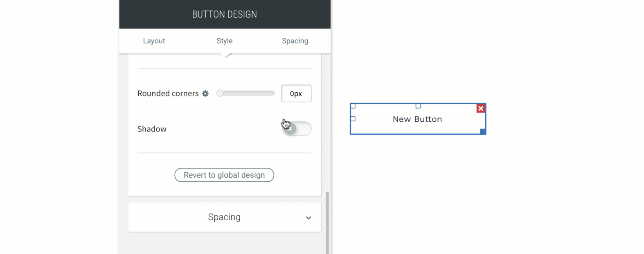Switch to the Layout tab

(x=154, y=41)
